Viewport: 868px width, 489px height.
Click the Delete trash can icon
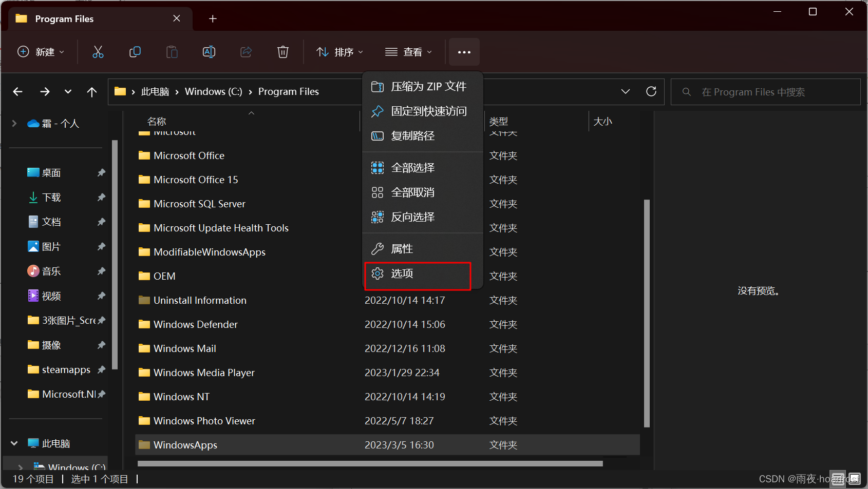pyautogui.click(x=283, y=52)
